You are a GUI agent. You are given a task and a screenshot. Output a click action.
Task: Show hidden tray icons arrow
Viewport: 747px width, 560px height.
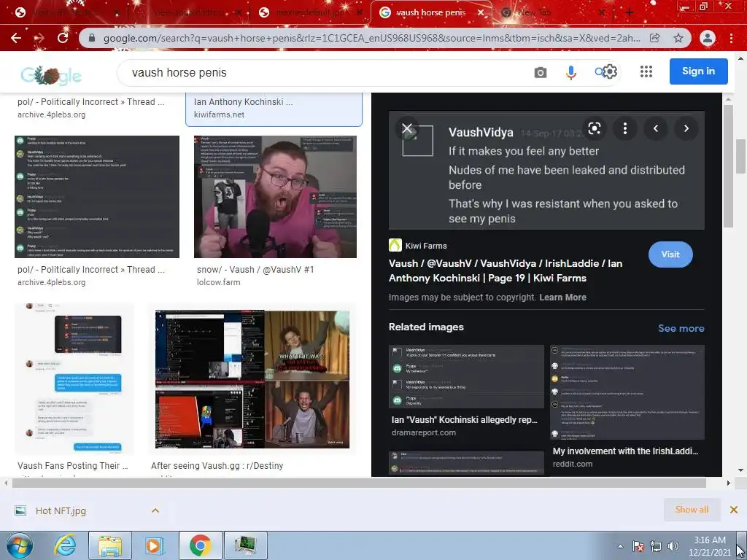[620, 546]
